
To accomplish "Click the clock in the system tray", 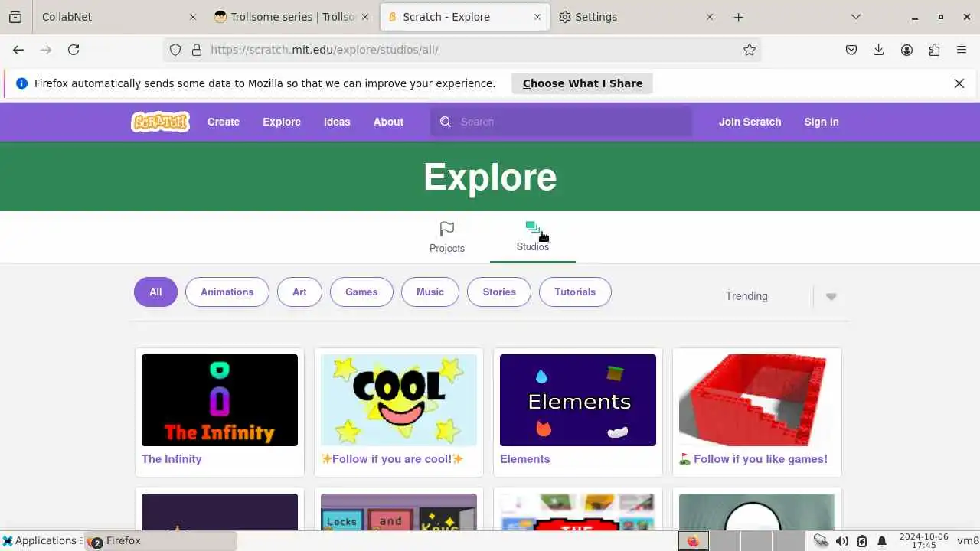I will click(x=924, y=541).
